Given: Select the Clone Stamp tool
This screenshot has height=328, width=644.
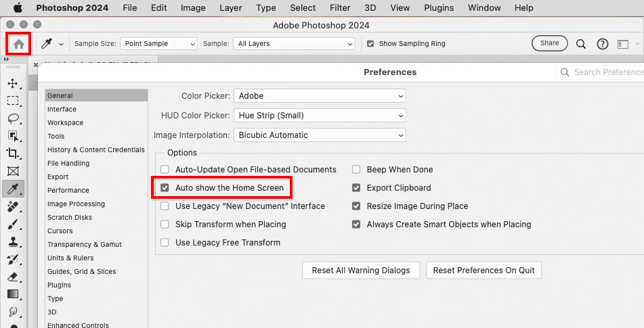Looking at the screenshot, I should pyautogui.click(x=13, y=241).
